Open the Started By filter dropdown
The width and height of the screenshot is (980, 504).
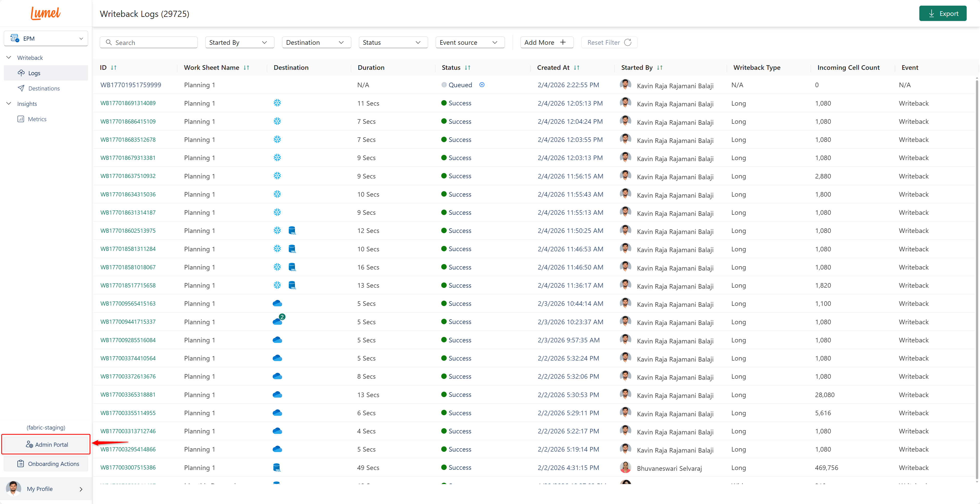point(239,42)
